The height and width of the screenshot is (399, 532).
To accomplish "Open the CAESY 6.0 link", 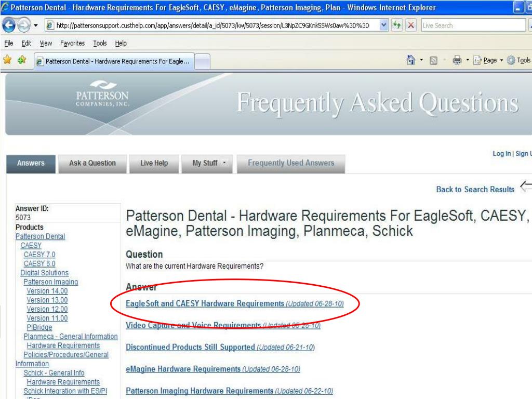I will 39,264.
